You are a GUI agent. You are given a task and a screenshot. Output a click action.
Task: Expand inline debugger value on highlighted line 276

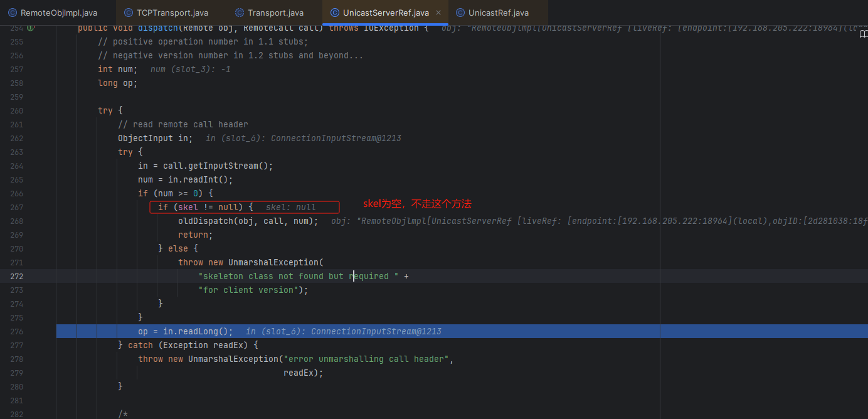pyautogui.click(x=344, y=331)
